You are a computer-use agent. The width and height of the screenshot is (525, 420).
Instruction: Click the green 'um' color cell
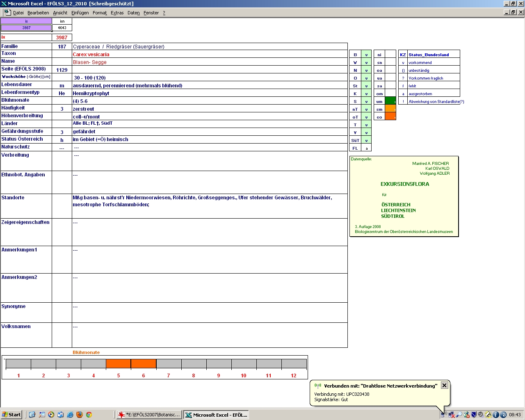coord(390,101)
